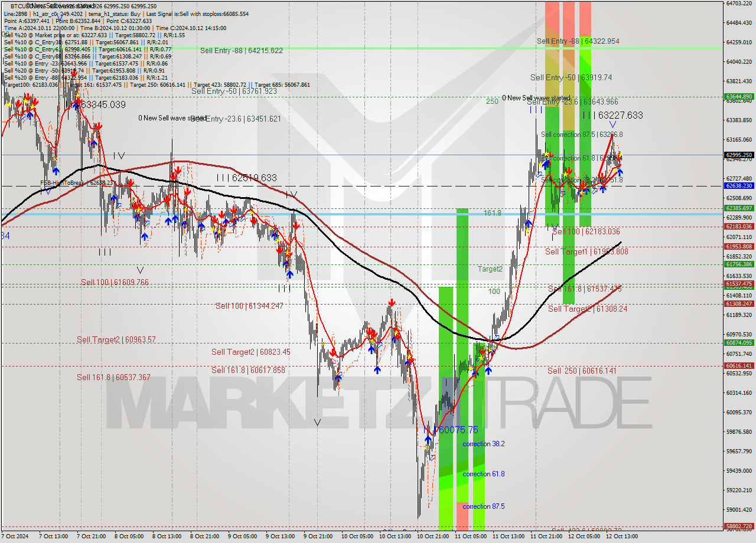Screen dimensions: 756x543
Task: Select the '63345.039' price annotation
Action: pyautogui.click(x=103, y=104)
